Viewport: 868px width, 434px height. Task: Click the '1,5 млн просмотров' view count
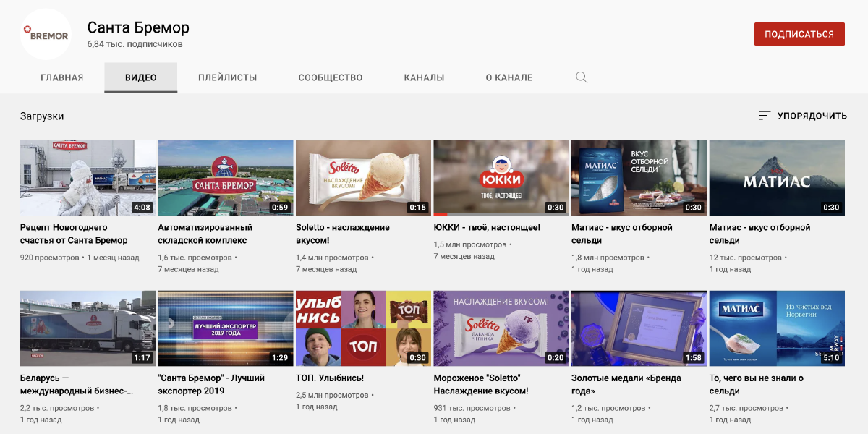pos(470,244)
